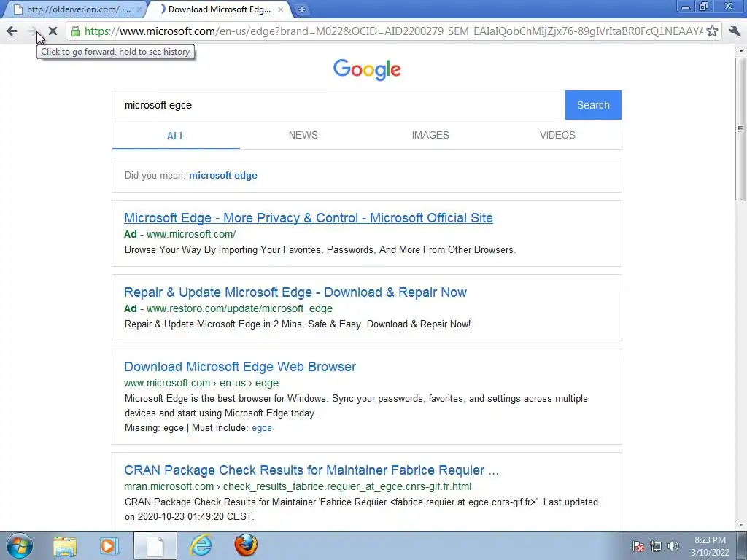Click the 'Repair & Update Microsoft Edge in 2 Mins' text
The image size is (747, 560).
(298, 324)
